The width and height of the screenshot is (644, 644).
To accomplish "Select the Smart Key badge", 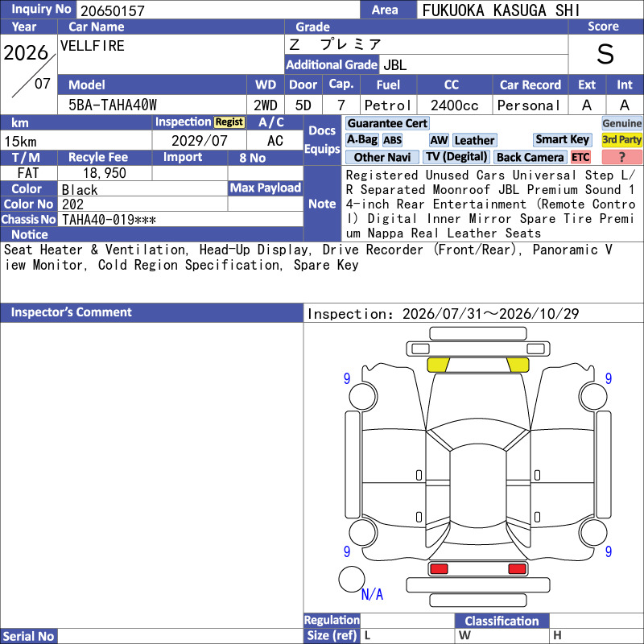I will point(562,139).
